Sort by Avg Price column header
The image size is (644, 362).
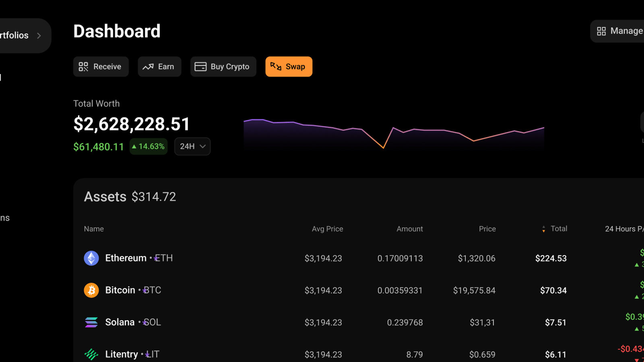(327, 229)
